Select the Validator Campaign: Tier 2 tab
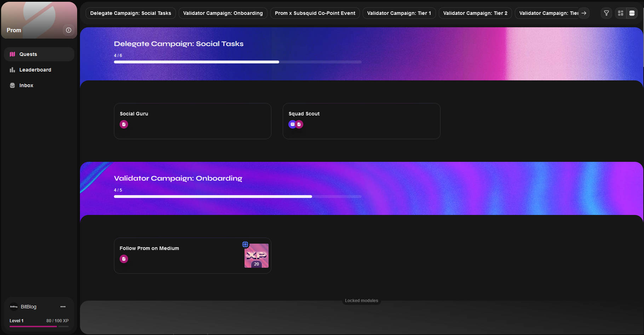 click(475, 13)
